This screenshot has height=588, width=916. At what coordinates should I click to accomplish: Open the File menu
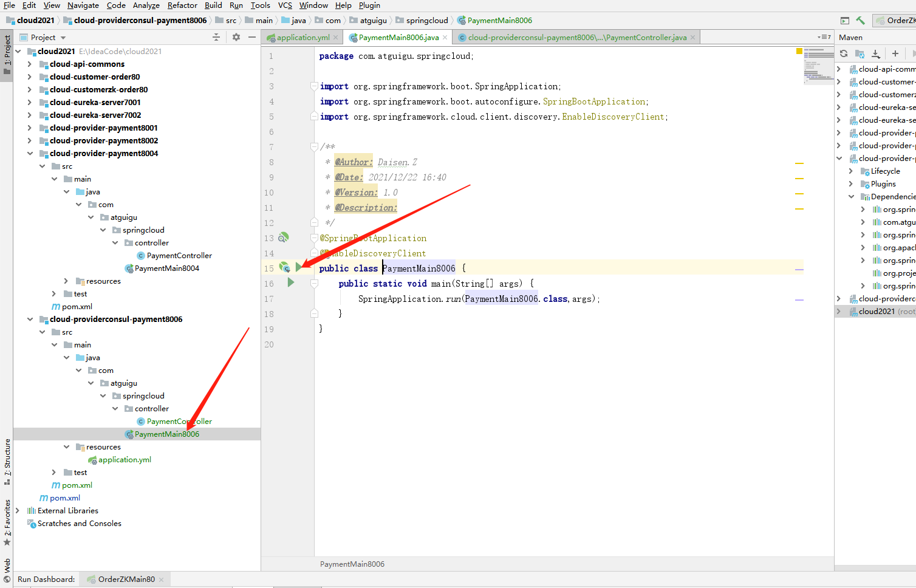(9, 5)
